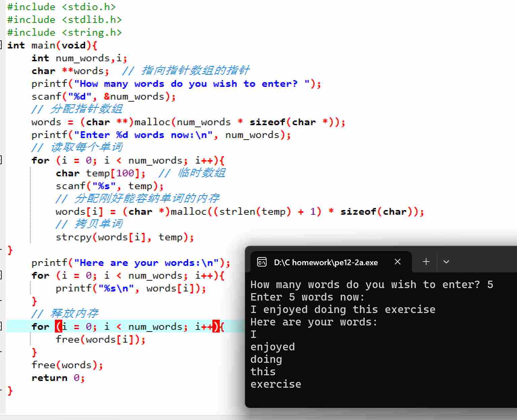
Task: Click the strcpy(words[i], temp); line
Action: pos(125,237)
